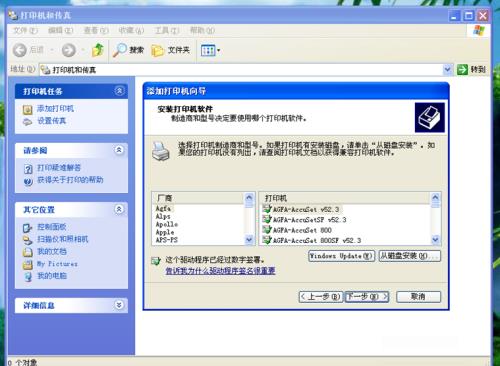Collapse the 打印机任务 panel

pos(119,91)
